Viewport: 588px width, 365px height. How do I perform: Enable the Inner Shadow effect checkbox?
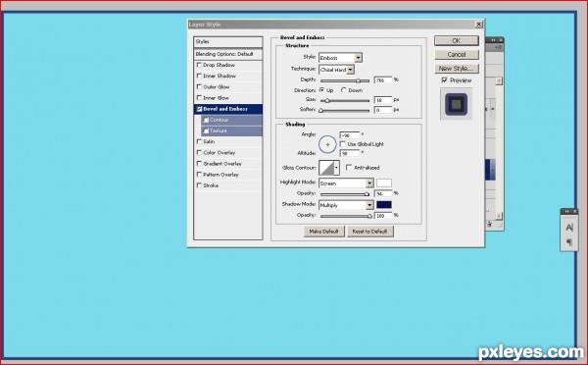[x=199, y=76]
